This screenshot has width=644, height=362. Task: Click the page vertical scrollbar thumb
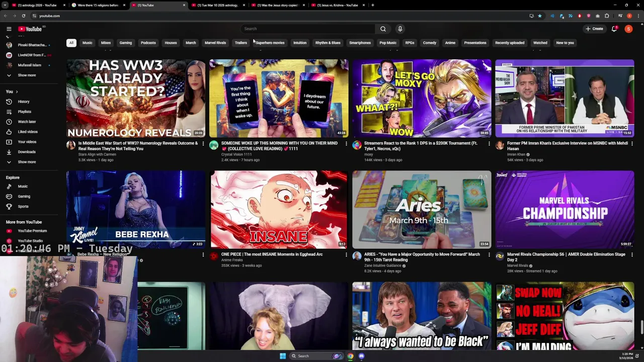[641, 326]
